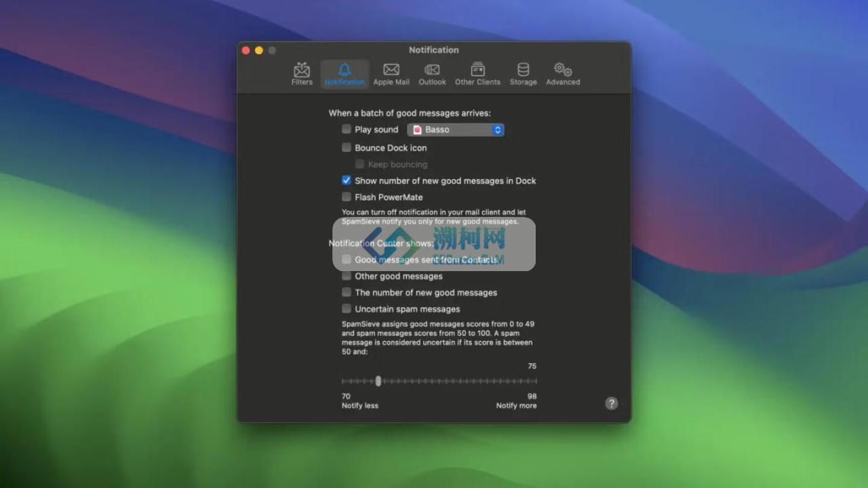Tick Good messages sent from Contacts
The image size is (868, 488).
click(x=347, y=259)
